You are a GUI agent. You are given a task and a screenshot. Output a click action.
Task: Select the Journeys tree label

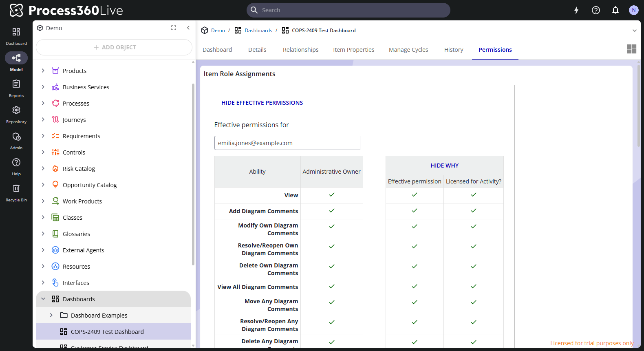[x=74, y=119]
